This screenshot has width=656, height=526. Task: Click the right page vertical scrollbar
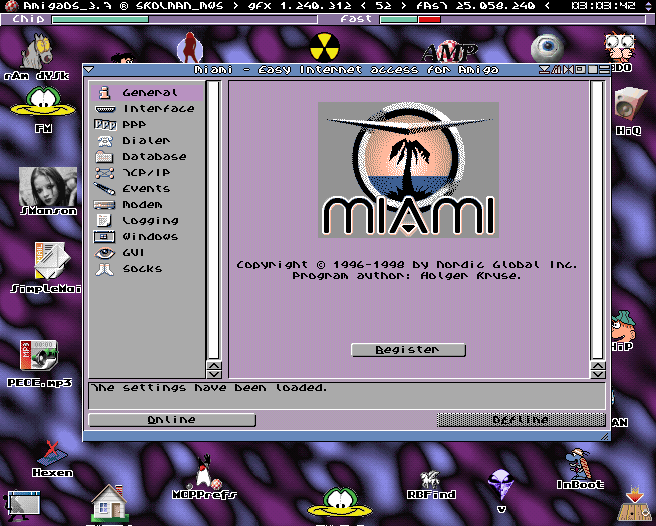pyautogui.click(x=598, y=220)
